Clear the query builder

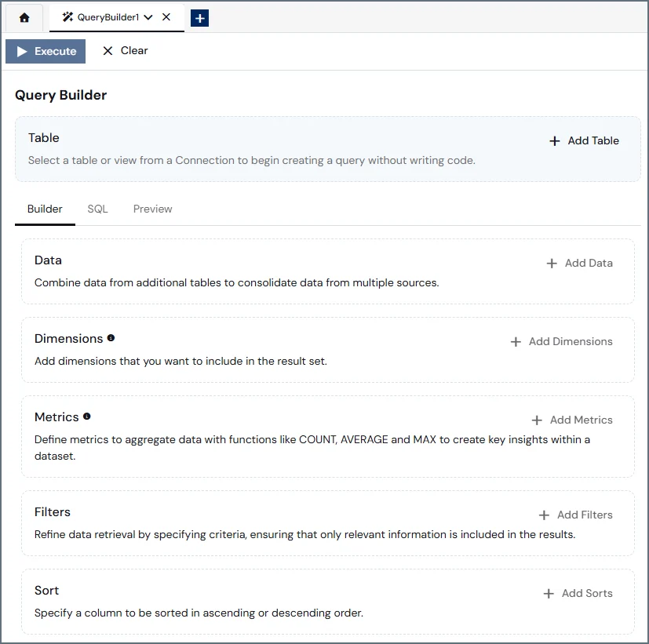[x=125, y=51]
